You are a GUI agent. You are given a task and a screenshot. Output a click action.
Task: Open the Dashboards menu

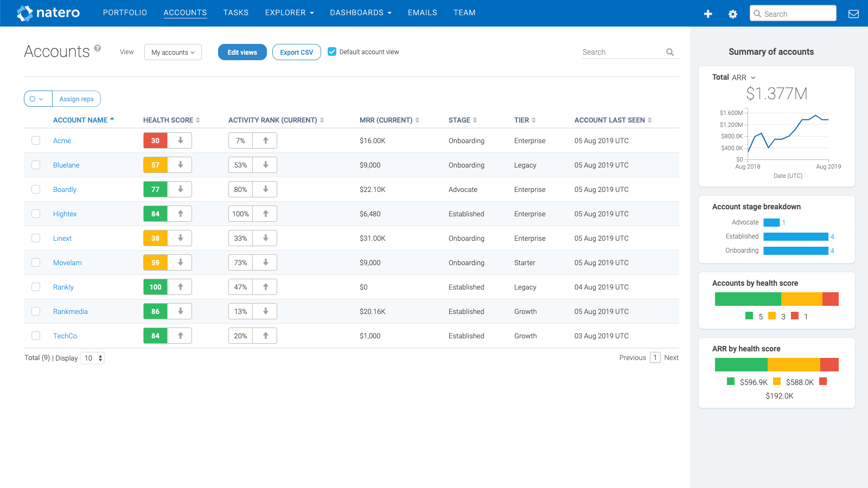pyautogui.click(x=360, y=12)
